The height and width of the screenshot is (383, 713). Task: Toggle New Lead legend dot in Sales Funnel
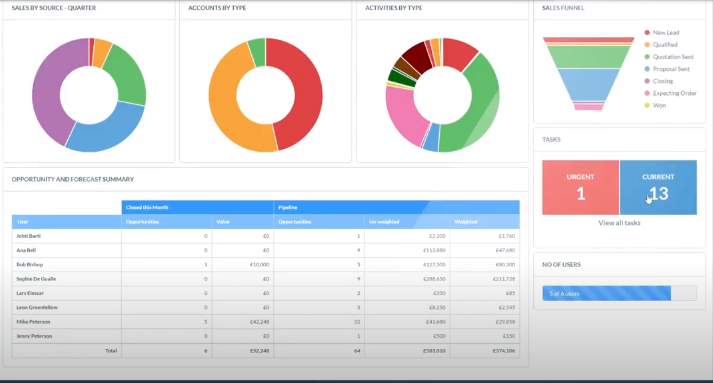coord(647,32)
